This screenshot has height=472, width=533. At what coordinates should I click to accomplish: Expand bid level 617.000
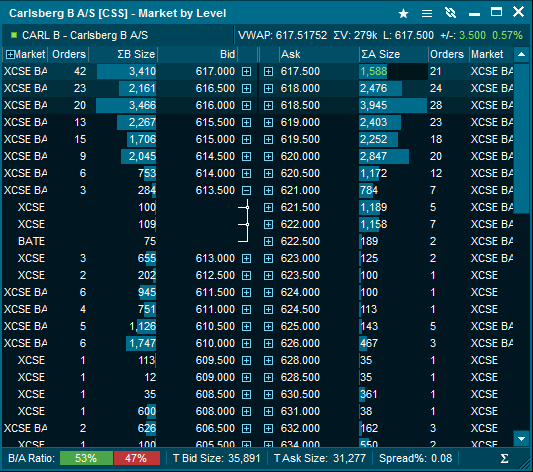(246, 71)
